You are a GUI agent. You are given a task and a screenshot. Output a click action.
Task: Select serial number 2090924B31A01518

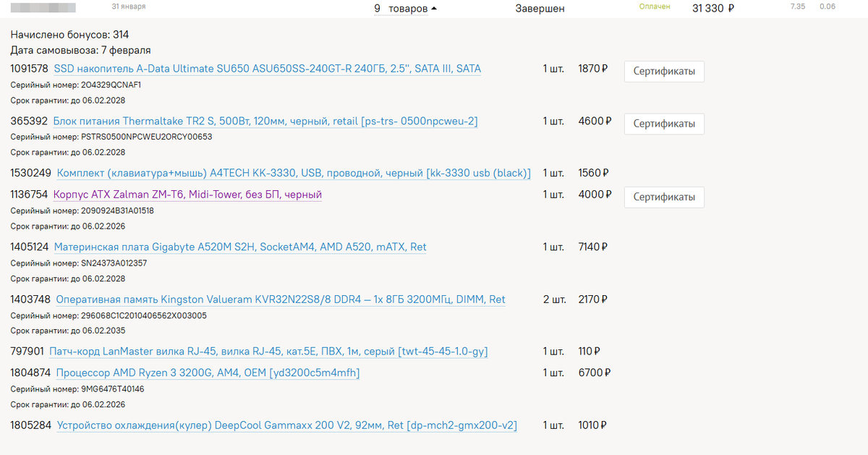(117, 211)
